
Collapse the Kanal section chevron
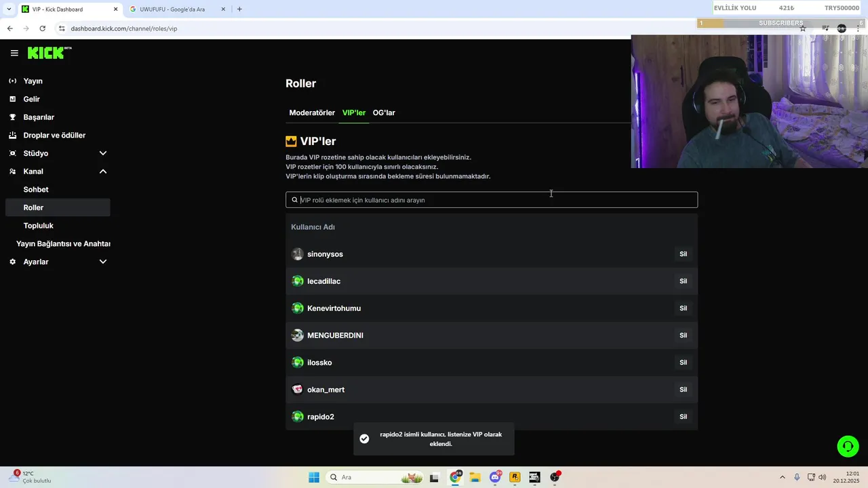[x=103, y=171]
